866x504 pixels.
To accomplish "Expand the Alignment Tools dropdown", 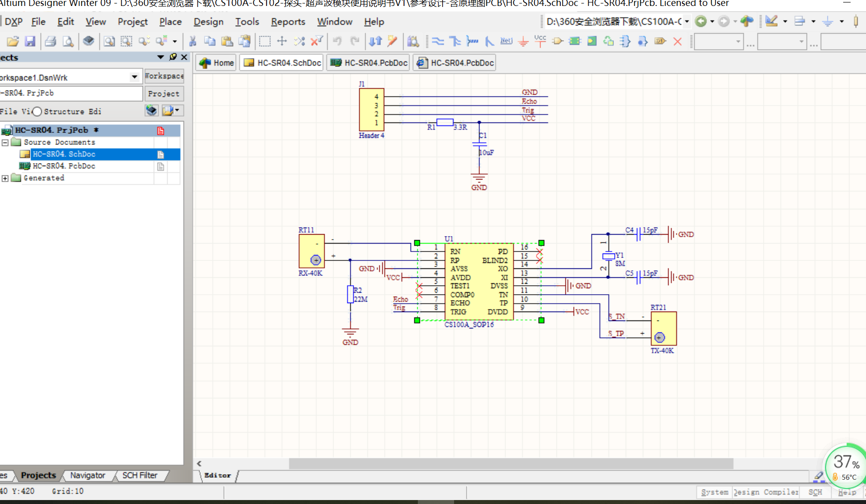I will pyautogui.click(x=813, y=21).
